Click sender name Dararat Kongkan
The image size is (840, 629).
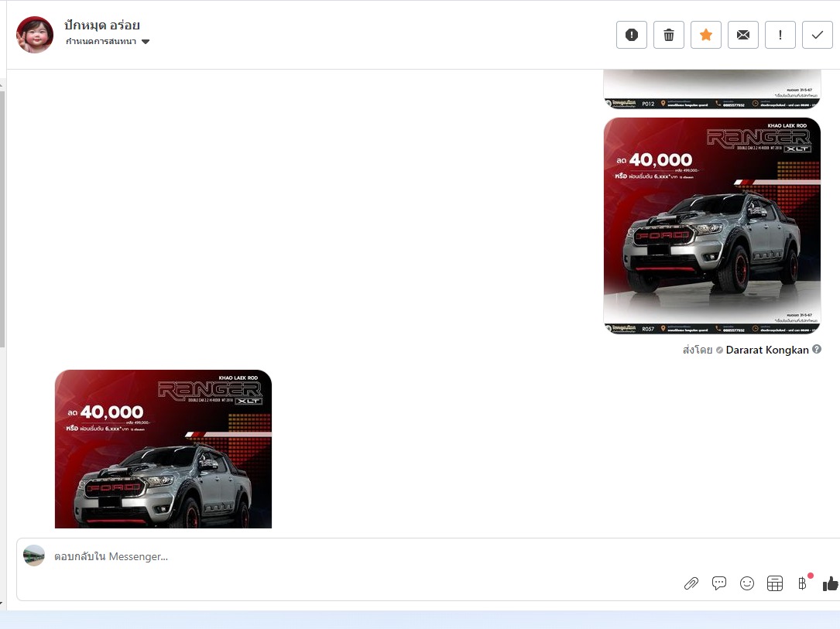coord(767,350)
